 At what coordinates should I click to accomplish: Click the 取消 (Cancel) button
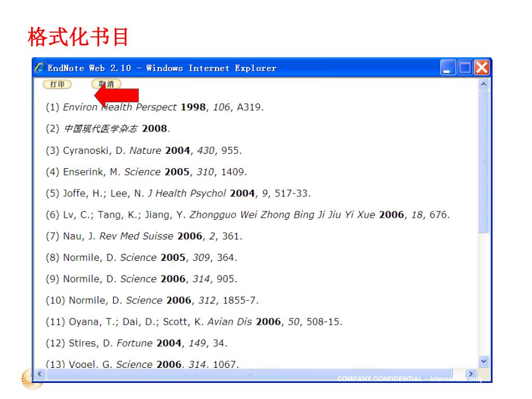[106, 84]
